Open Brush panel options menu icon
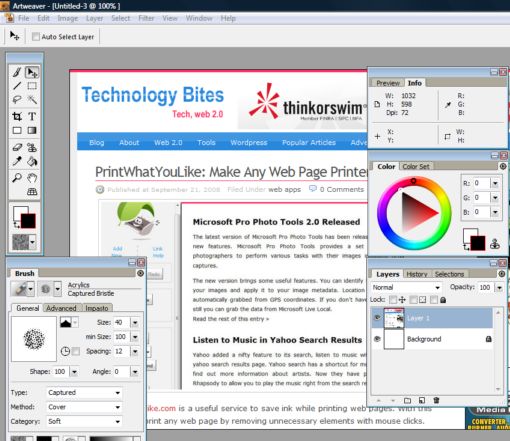The image size is (510, 441). pos(140,273)
